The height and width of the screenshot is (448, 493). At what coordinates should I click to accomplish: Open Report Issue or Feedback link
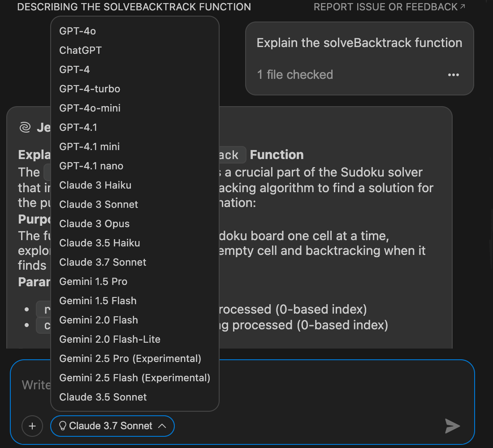click(x=389, y=7)
